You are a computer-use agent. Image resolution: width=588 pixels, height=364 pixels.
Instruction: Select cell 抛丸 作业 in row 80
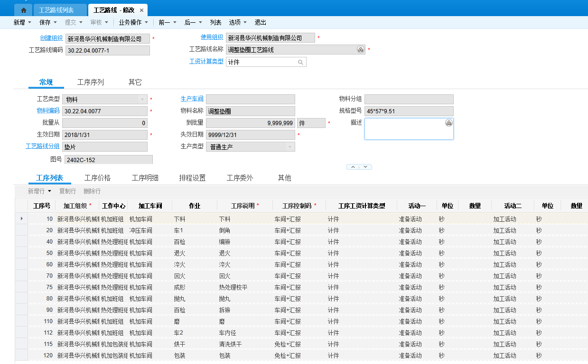(195, 299)
